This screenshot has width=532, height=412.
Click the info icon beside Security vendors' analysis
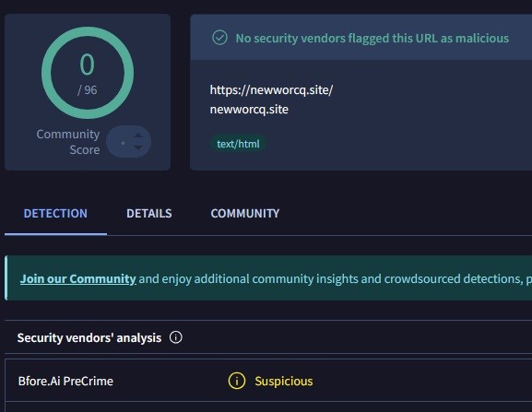pyautogui.click(x=176, y=337)
